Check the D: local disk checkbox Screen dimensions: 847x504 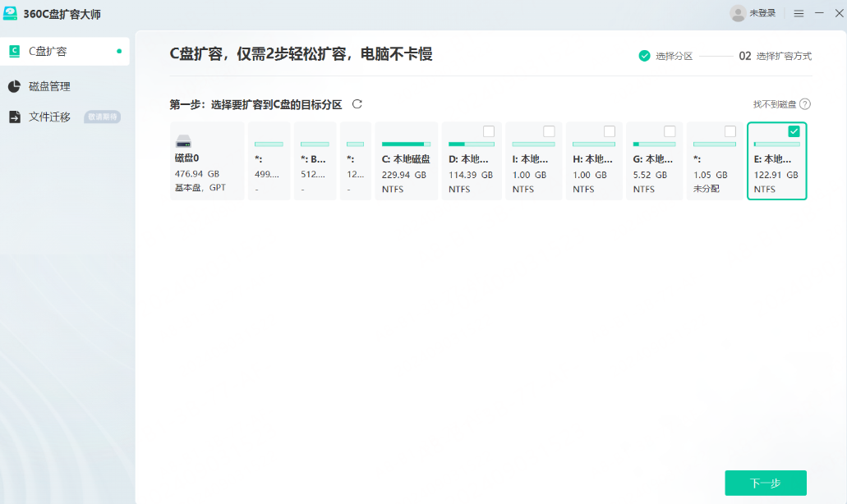(489, 131)
